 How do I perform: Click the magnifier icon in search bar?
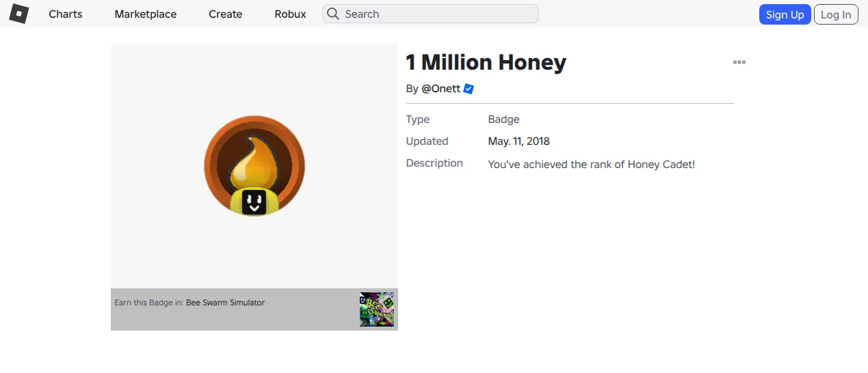point(332,14)
